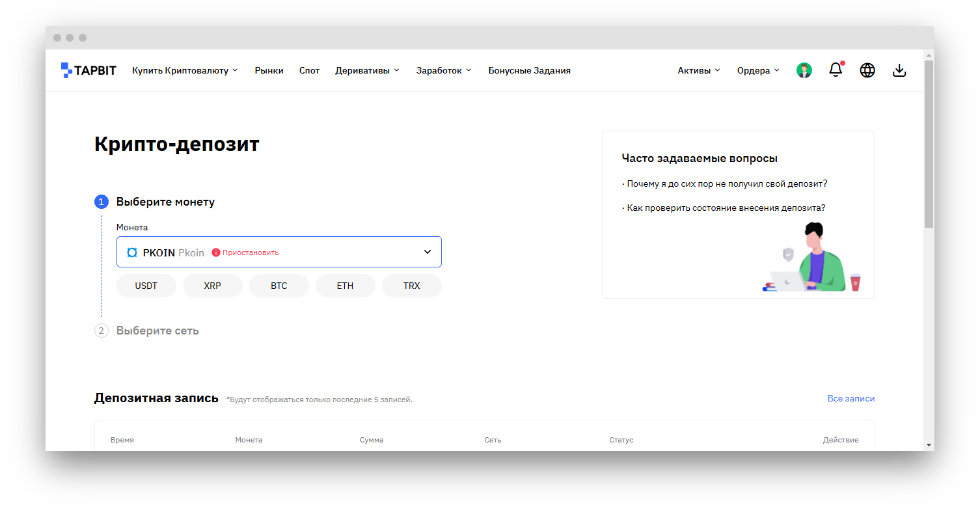This screenshot has width=980, height=516.
Task: Open the language globe selector
Action: point(867,70)
